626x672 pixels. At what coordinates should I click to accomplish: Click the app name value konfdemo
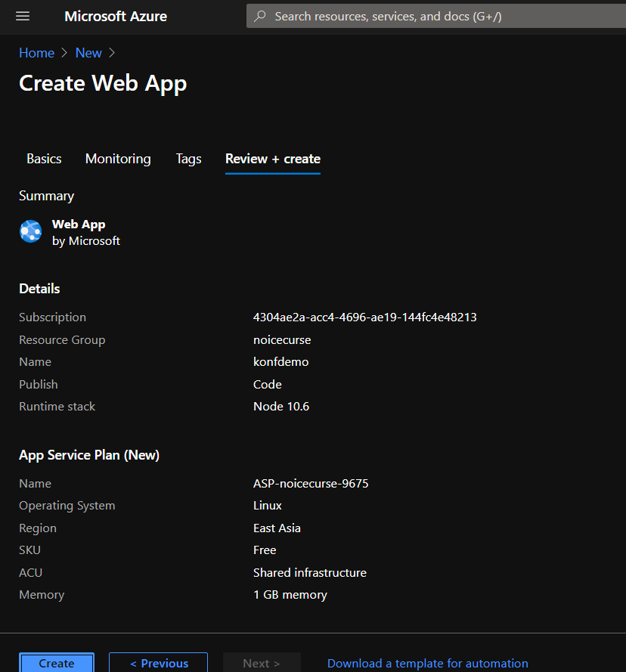pyautogui.click(x=280, y=362)
